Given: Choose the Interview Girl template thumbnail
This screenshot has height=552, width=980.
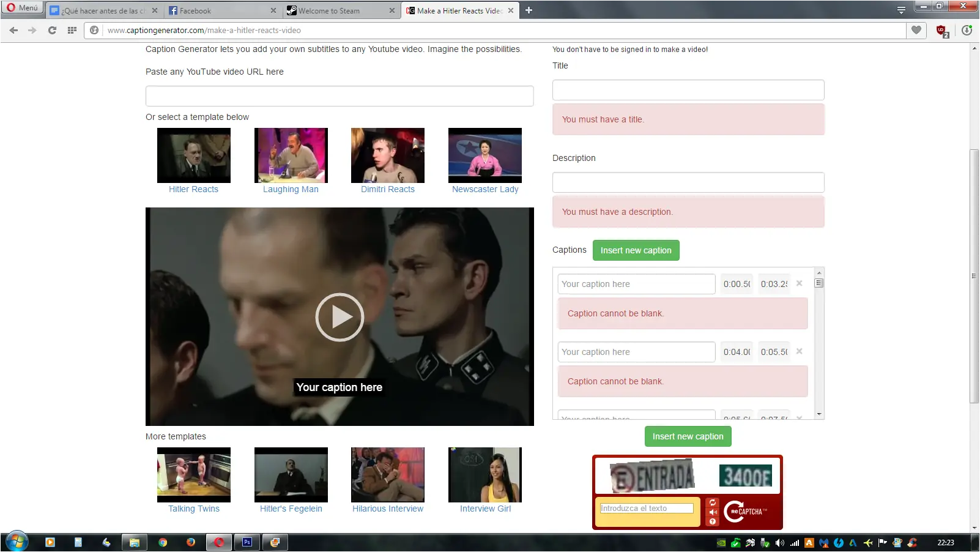Looking at the screenshot, I should click(485, 475).
